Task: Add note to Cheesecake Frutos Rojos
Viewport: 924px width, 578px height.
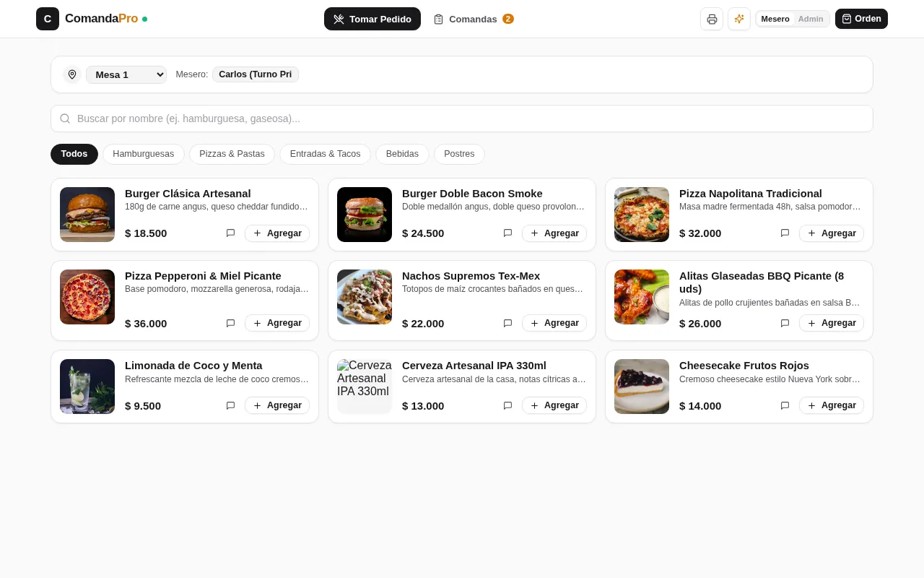Action: [x=785, y=405]
